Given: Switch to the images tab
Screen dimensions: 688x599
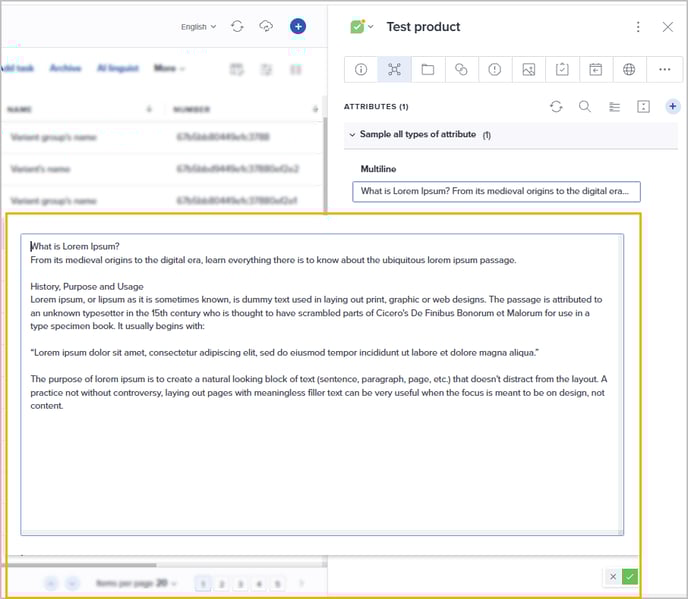Looking at the screenshot, I should pos(528,69).
